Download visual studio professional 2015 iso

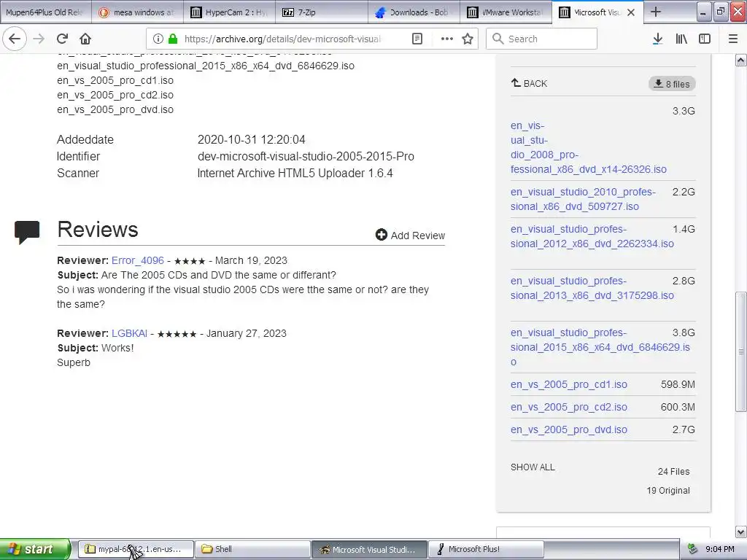[x=600, y=347]
